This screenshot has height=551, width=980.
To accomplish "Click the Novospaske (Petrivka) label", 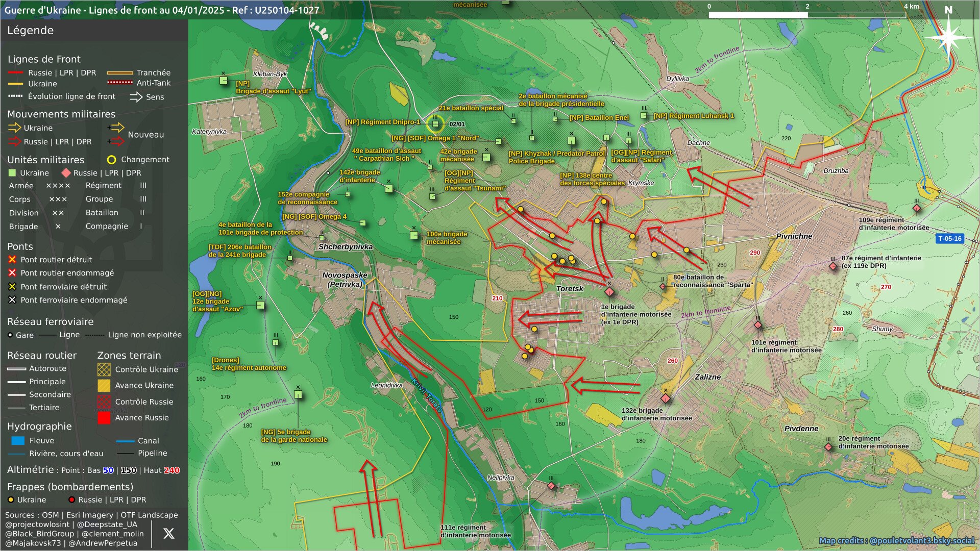I will (345, 280).
